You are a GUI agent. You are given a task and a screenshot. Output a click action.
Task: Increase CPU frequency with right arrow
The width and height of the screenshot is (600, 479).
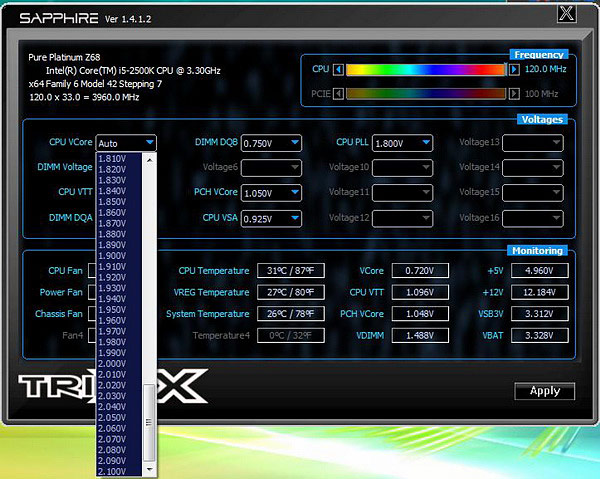tap(514, 70)
